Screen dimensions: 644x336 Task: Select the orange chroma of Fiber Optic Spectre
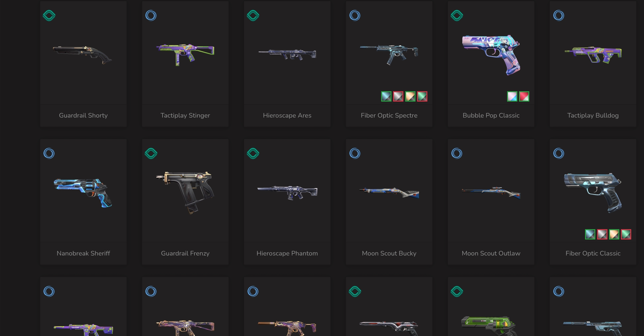(x=410, y=96)
